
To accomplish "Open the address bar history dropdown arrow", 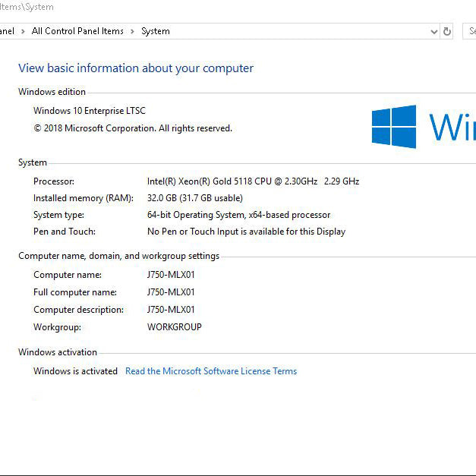I will tap(434, 32).
